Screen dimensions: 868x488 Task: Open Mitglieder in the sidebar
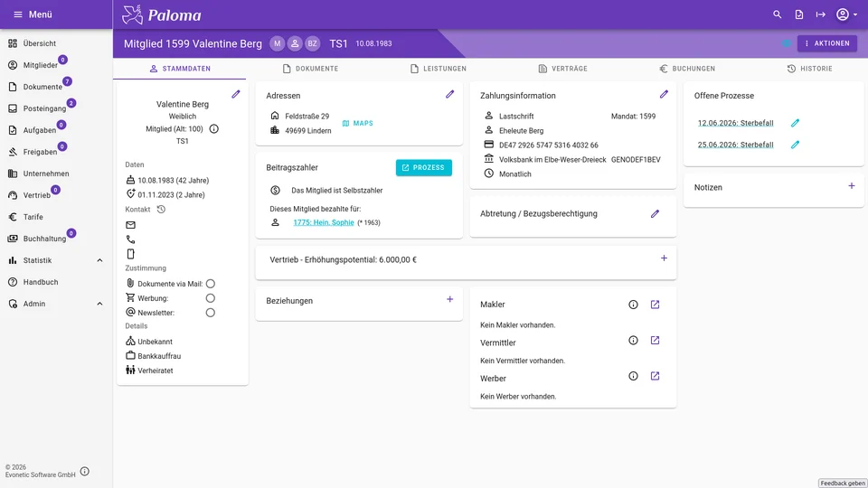click(56, 65)
